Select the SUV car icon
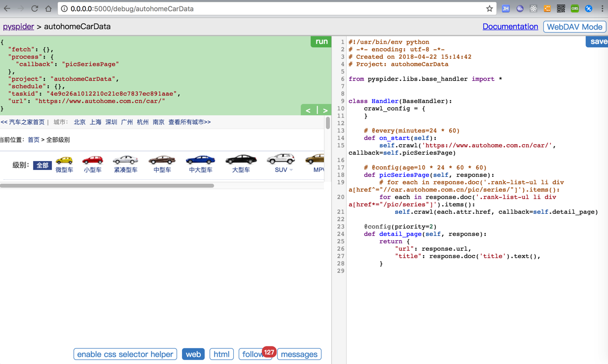 281,159
